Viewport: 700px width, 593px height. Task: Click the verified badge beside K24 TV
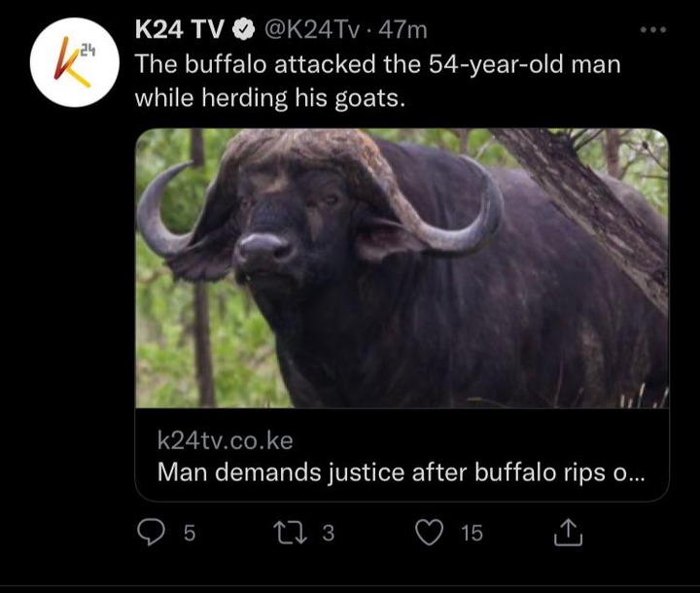coord(243,30)
